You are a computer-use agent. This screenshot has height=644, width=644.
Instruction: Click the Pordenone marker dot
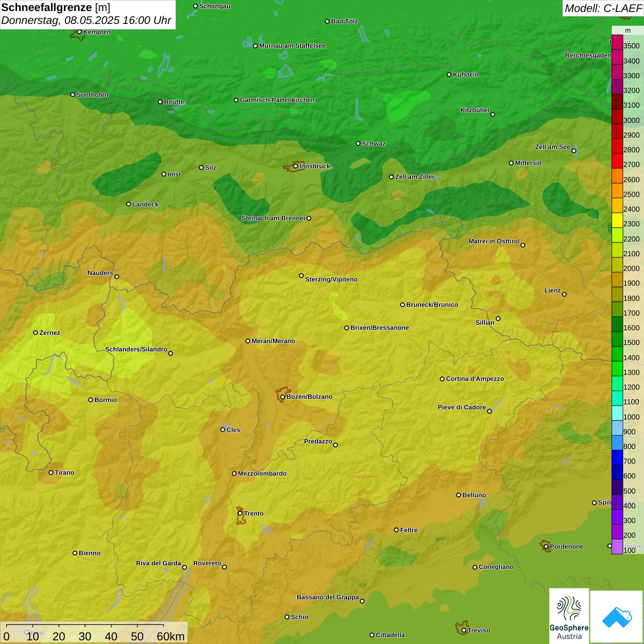click(546, 546)
